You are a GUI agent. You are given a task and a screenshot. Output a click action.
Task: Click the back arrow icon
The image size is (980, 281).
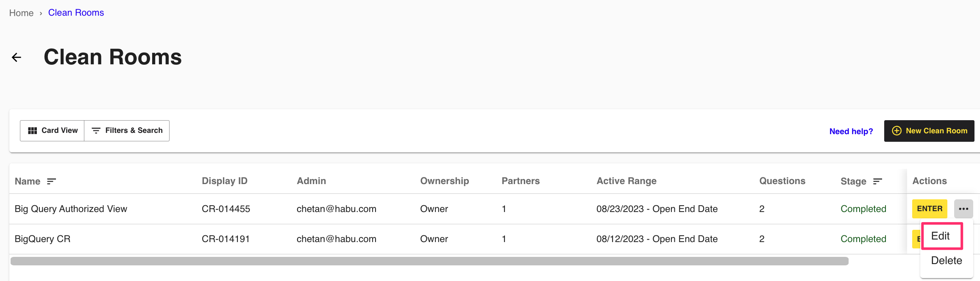17,58
